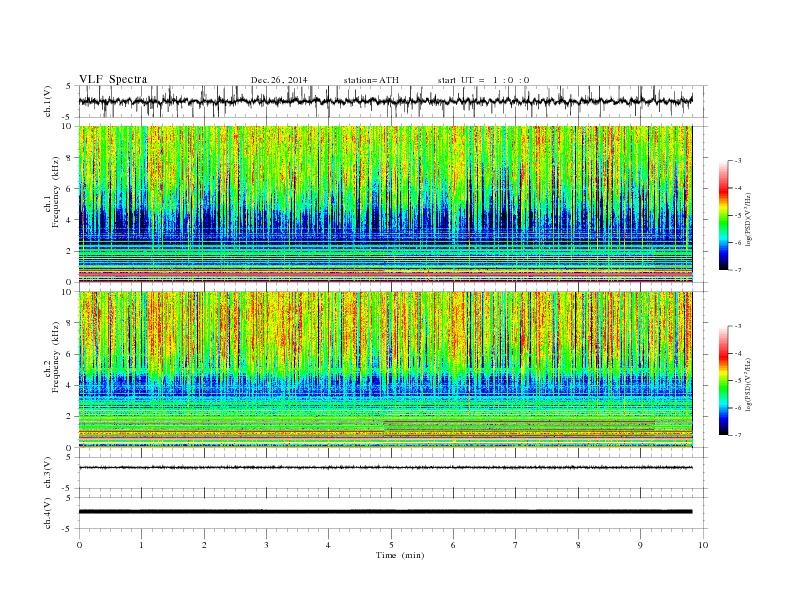
Task: Click the "6" kHz tick on ch.2 frequency axis
Action: [70, 354]
